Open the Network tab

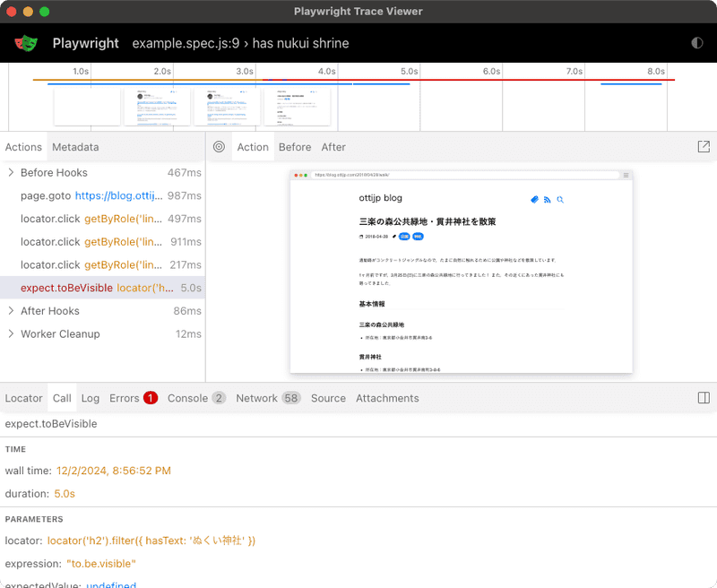[268, 398]
